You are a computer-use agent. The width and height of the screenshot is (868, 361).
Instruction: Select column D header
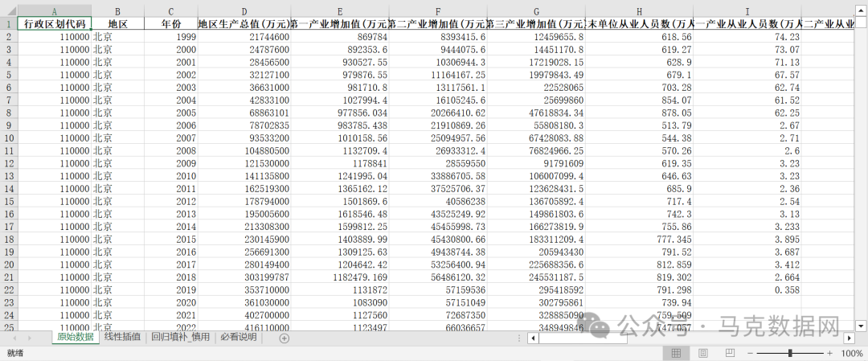click(244, 10)
